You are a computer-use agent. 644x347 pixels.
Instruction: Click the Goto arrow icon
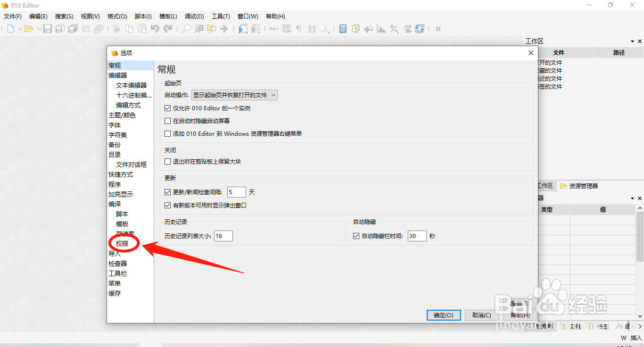point(224,29)
